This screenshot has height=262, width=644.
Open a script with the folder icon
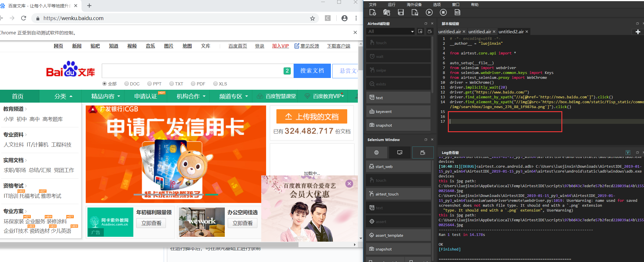(387, 12)
